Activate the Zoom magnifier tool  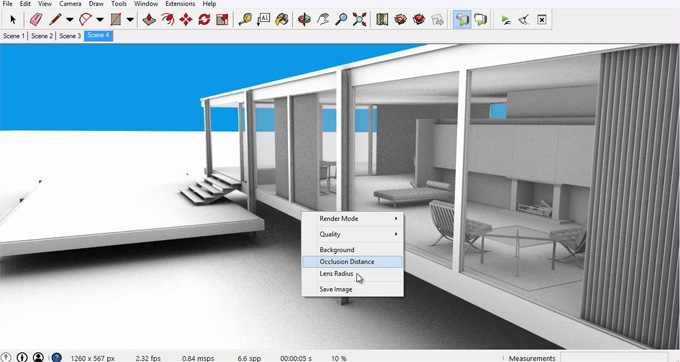(x=341, y=20)
